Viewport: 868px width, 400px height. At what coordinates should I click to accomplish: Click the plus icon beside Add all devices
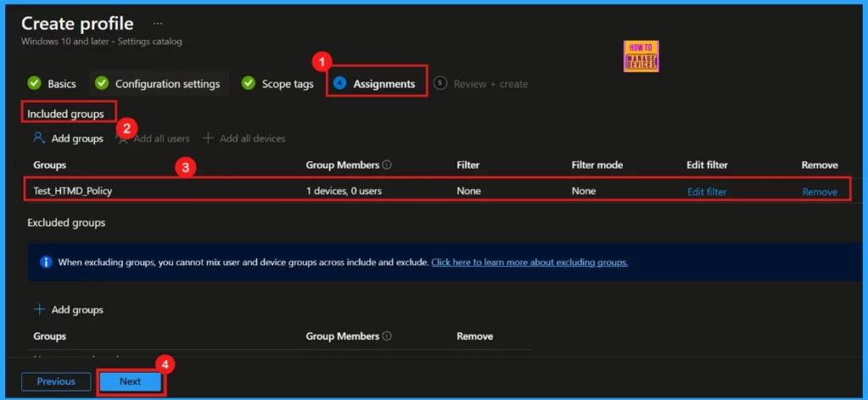coord(208,138)
